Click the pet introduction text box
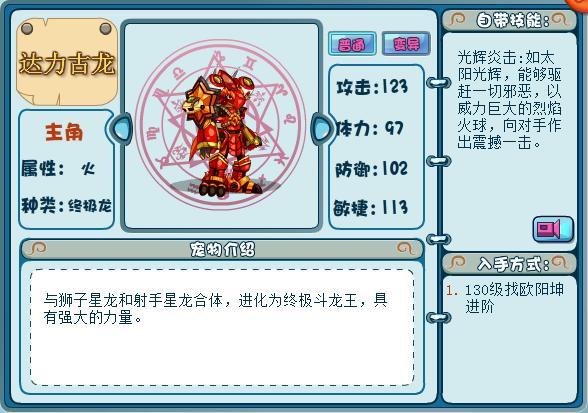 click(222, 327)
